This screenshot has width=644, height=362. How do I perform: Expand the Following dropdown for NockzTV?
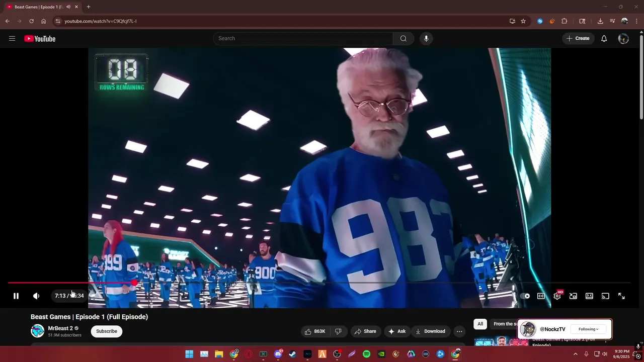[x=588, y=329]
